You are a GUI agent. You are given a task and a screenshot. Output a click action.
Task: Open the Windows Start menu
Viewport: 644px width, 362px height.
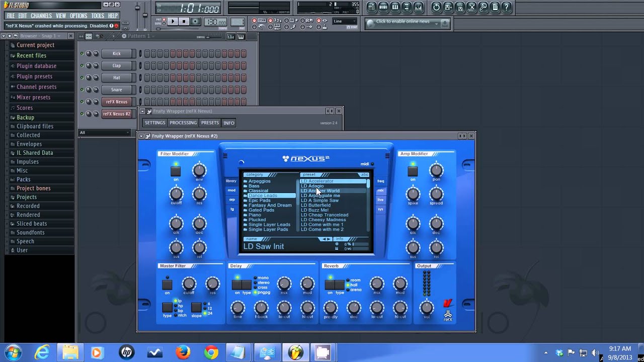[12, 352]
